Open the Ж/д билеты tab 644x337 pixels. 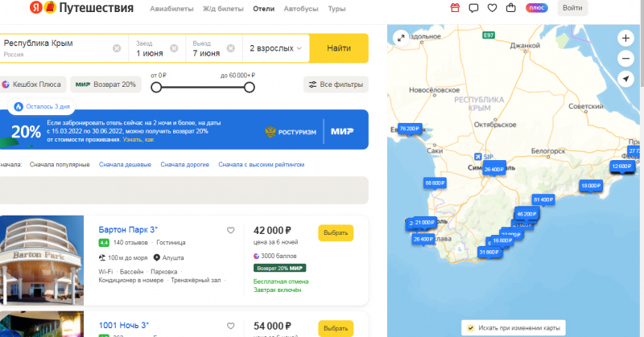pos(223,9)
